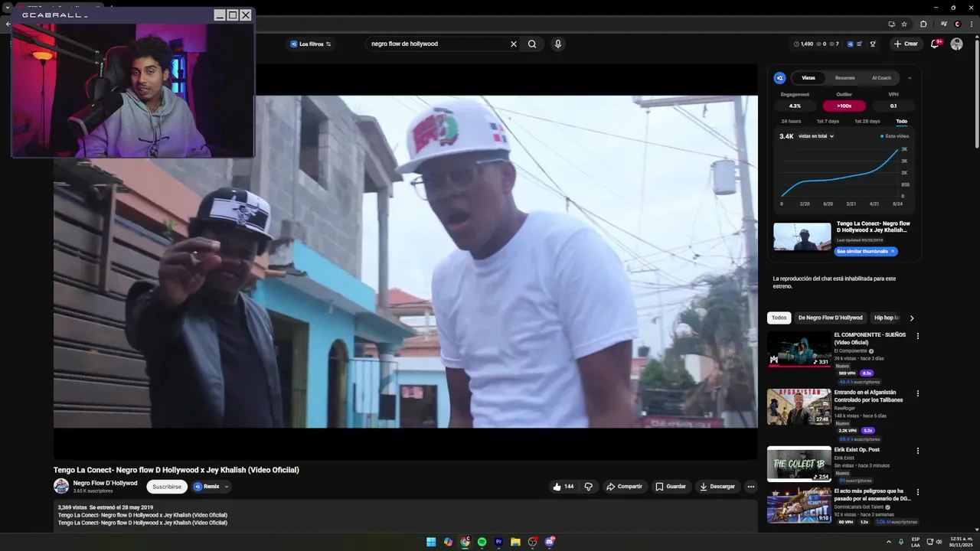Open the Afganistán video thumbnail
Screen dimensions: 980x551
click(799, 406)
